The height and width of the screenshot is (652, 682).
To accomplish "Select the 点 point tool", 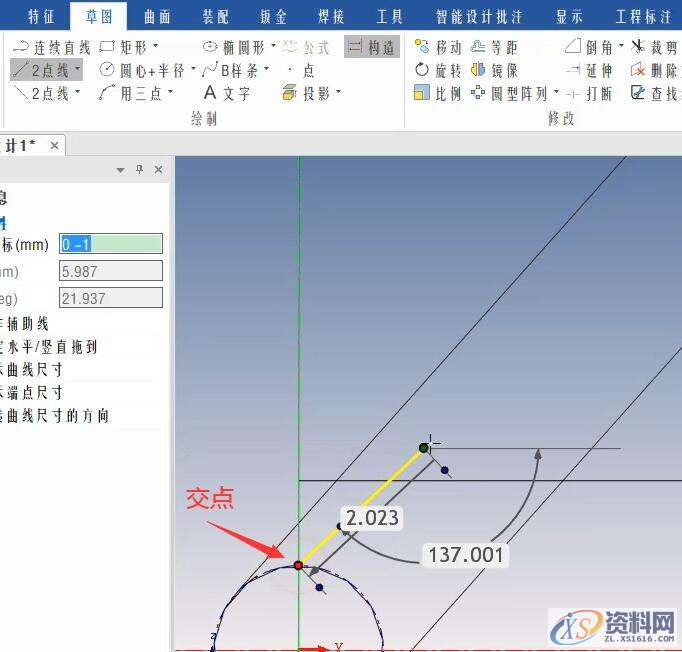I will point(302,70).
